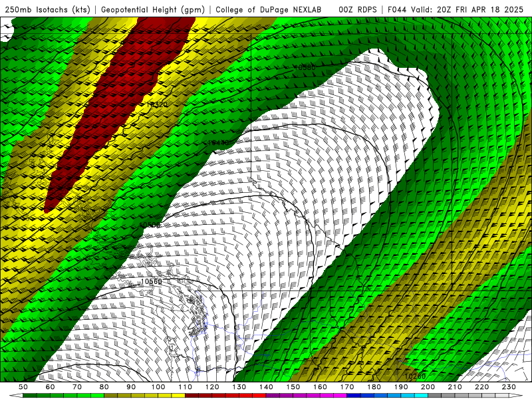The width and height of the screenshot is (532, 399).
Task: Select the dark blue swatch just after 170
Action: 354,396
